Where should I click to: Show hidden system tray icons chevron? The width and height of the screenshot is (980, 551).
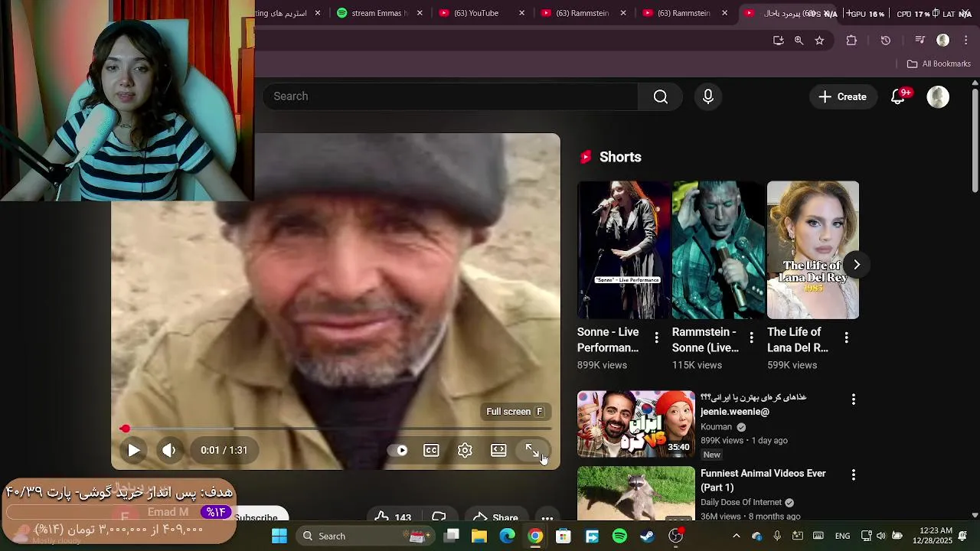[x=737, y=536]
